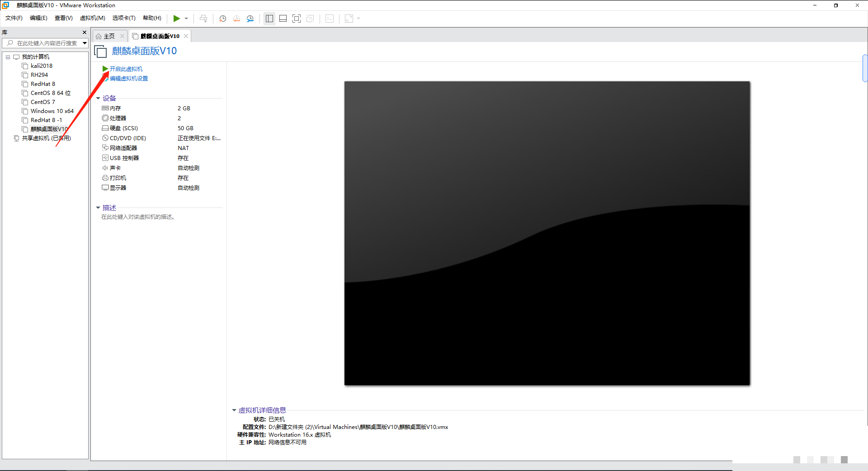Viewport: 868px width, 471px height.
Task: Close the 主页 tab
Action: (x=122, y=36)
